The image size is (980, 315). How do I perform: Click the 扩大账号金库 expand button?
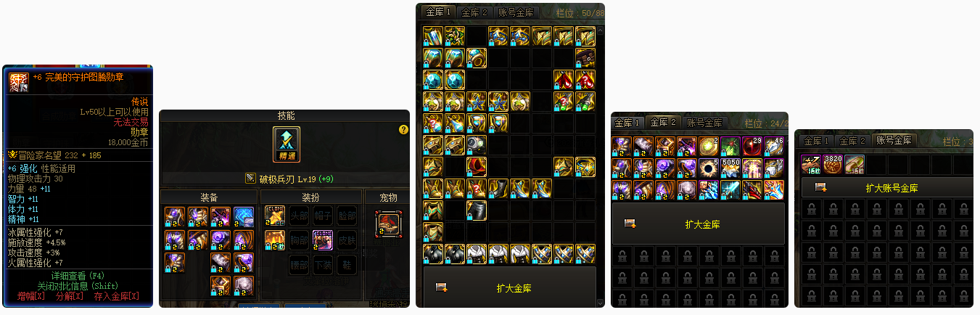(x=892, y=188)
